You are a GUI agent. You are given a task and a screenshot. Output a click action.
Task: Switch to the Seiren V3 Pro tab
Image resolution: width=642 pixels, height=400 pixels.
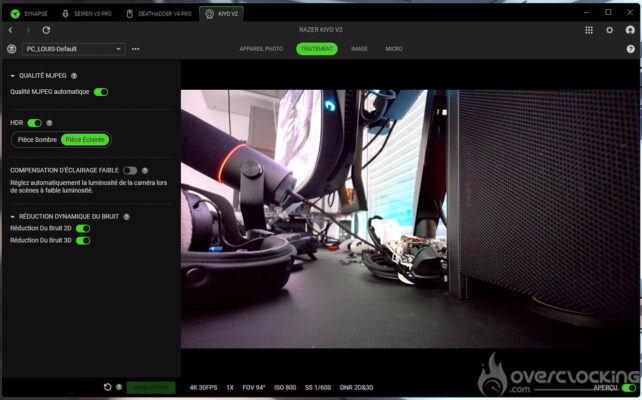pos(87,14)
